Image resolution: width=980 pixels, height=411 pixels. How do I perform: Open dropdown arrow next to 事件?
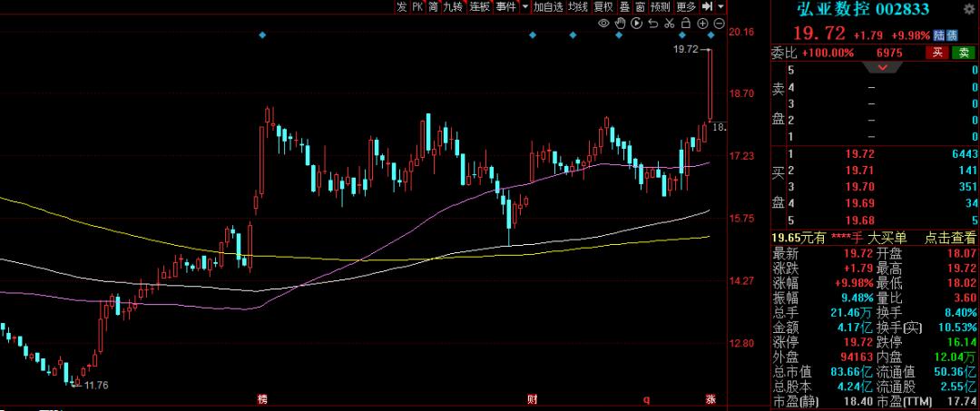pos(524,7)
